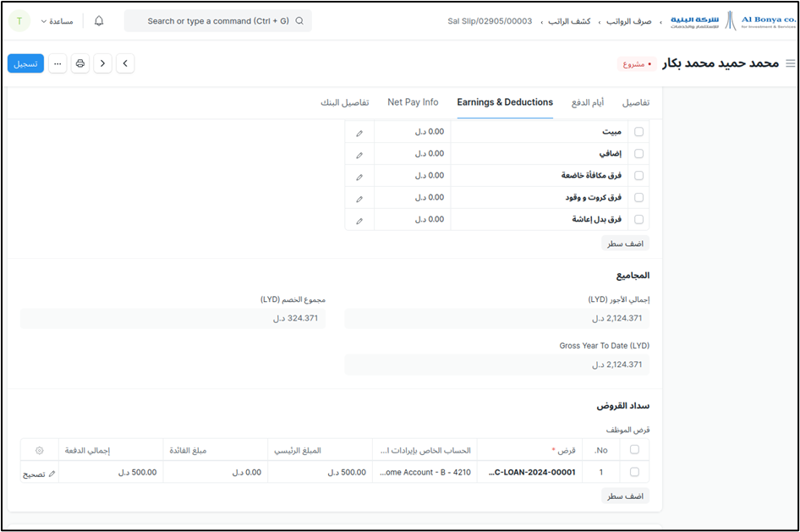This screenshot has height=532, width=800.
Task: Click pencil icon for فرق بدل إعاشة row
Action: tap(359, 220)
